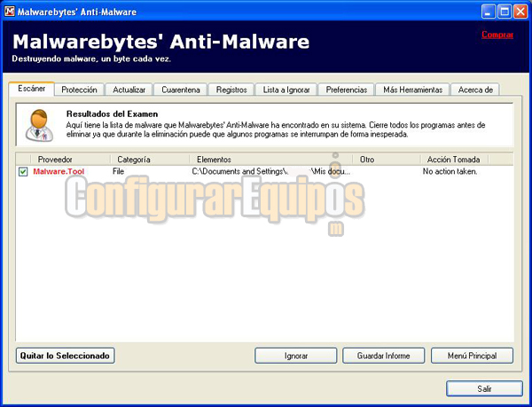Show the Acerca de tab

[475, 90]
